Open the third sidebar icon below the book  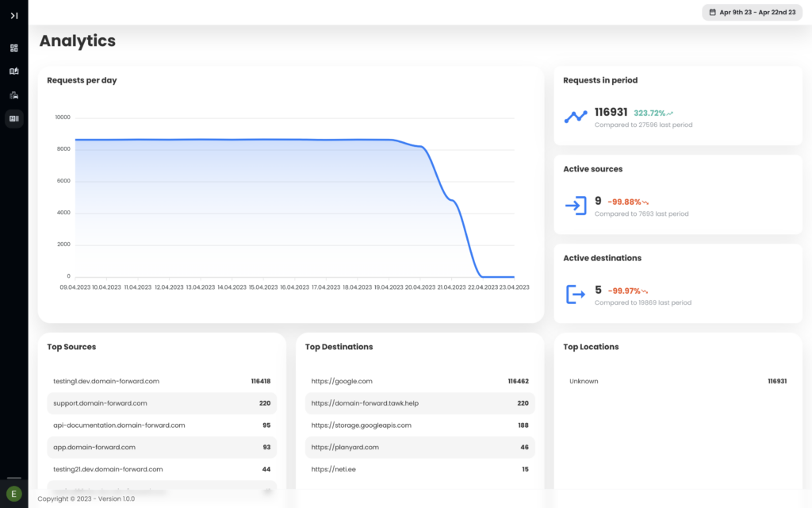pos(14,95)
